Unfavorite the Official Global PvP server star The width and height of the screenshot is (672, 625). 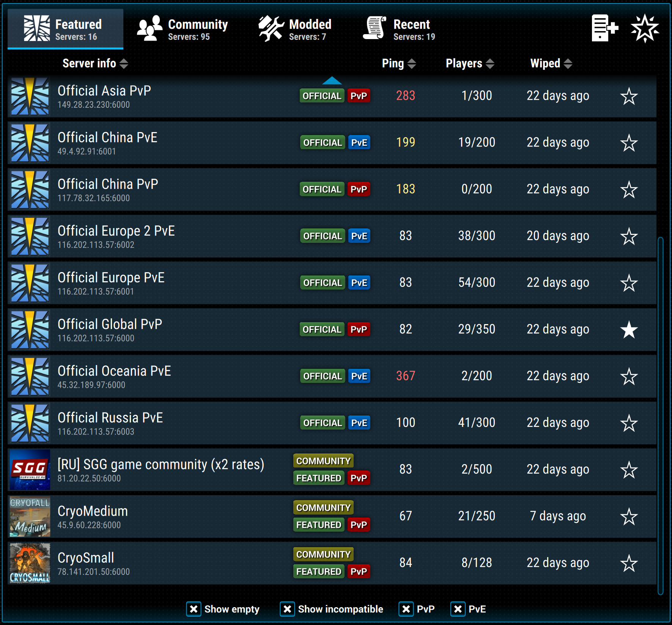click(629, 330)
